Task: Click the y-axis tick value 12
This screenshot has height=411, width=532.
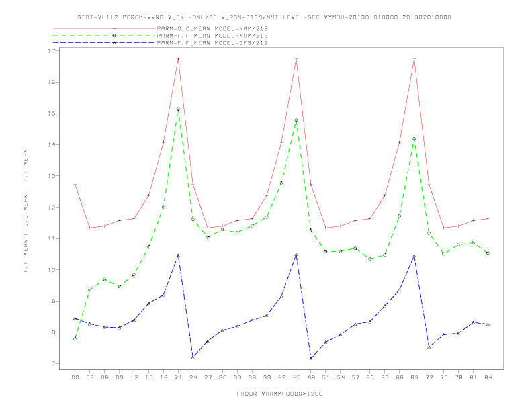Action: pyautogui.click(x=52, y=208)
